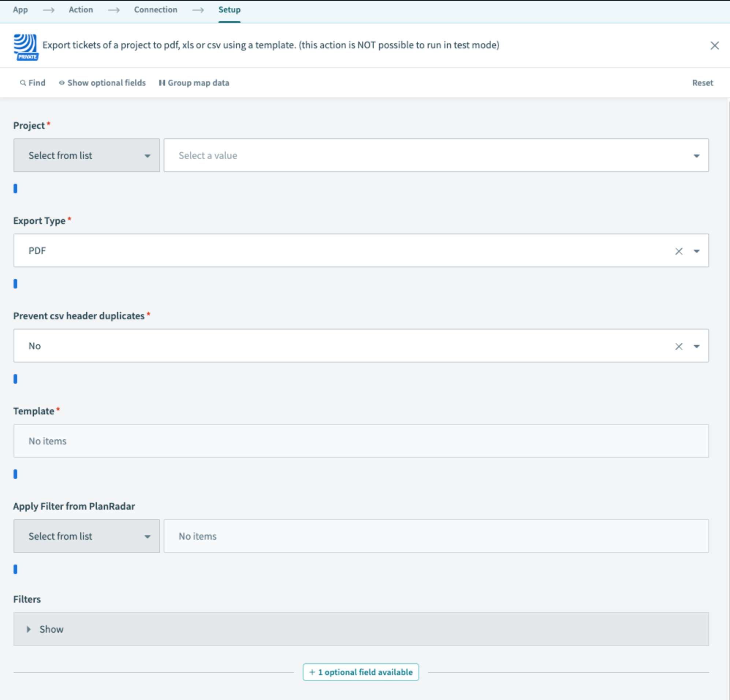The height and width of the screenshot is (700, 730).
Task: Click Group map data icon
Action: 162,83
